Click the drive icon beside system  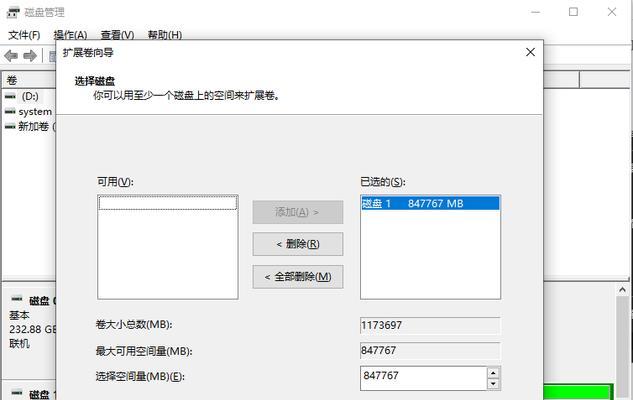click(x=10, y=111)
